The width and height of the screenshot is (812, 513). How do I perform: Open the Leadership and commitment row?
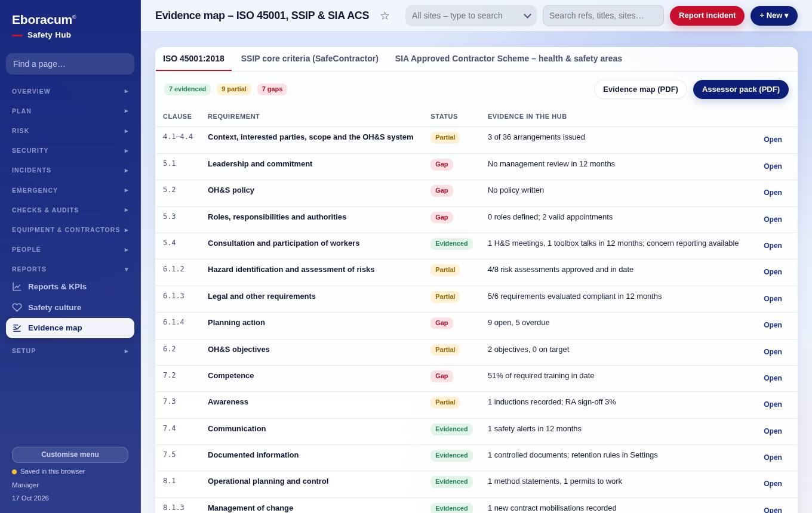tap(773, 166)
